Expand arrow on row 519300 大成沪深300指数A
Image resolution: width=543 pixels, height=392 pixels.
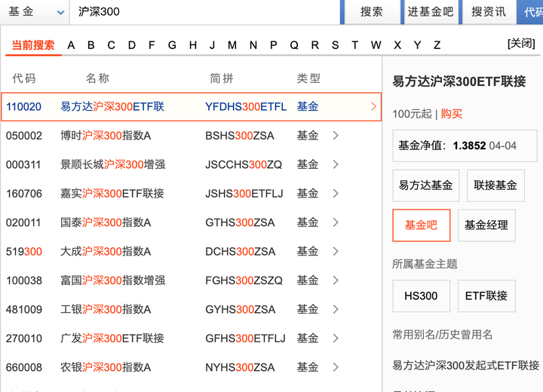[336, 251]
